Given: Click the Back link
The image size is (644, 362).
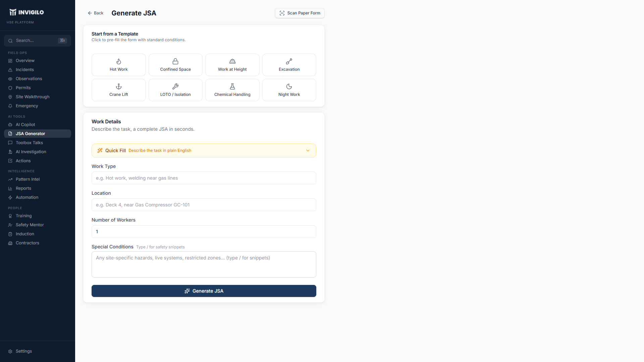Looking at the screenshot, I should point(96,13).
